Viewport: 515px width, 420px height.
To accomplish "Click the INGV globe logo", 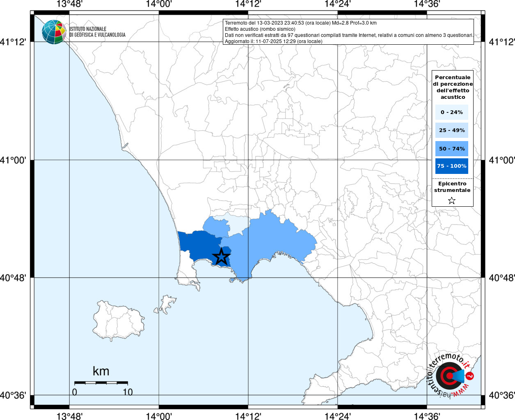I will tap(54, 32).
